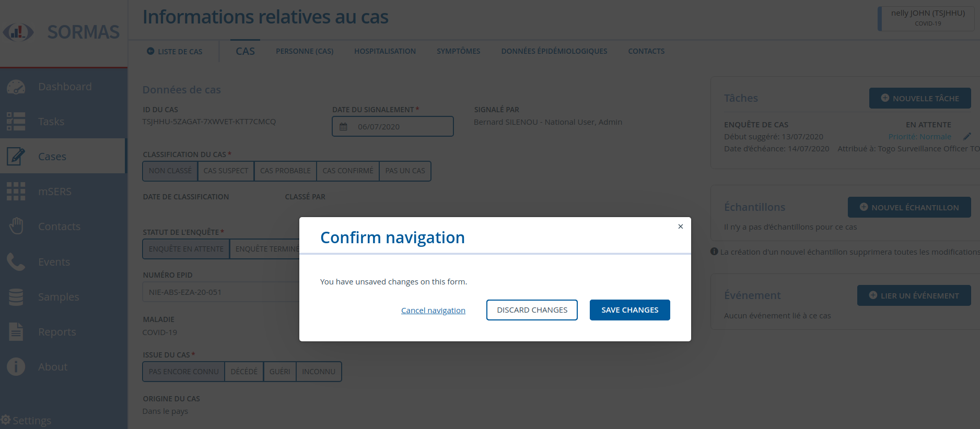The height and width of the screenshot is (429, 980).
Task: Select Cas suspect classification option
Action: point(226,171)
